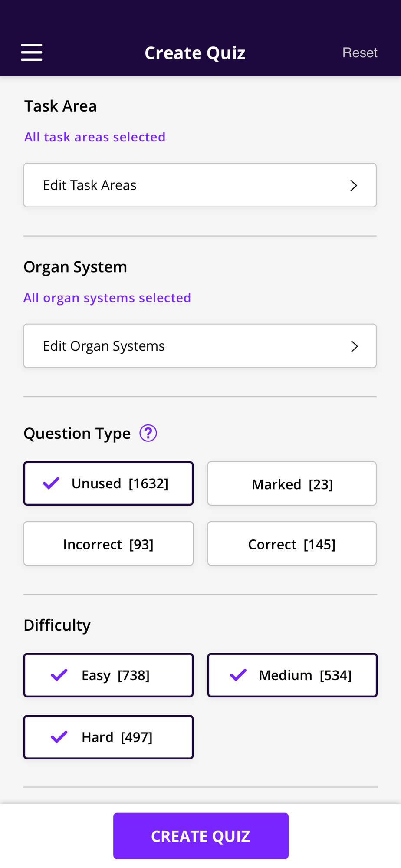Screen dimensions: 401x868
Task: Open Edit Task Areas
Action: (200, 185)
